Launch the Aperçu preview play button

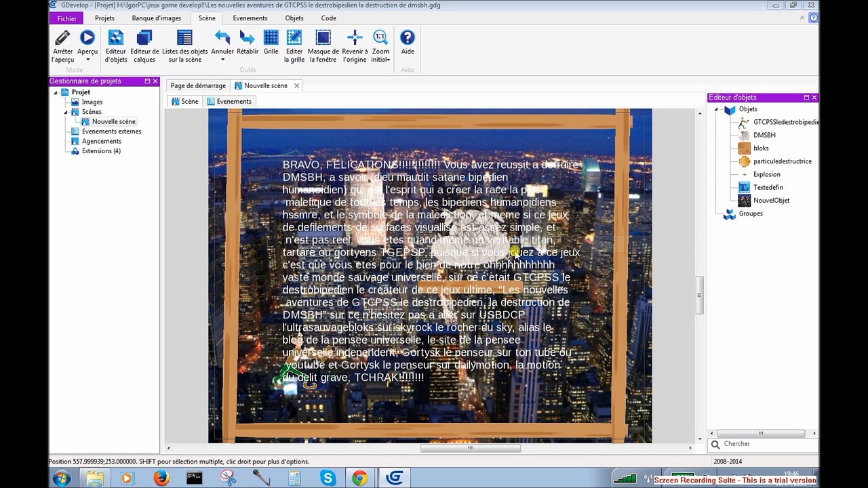click(87, 38)
